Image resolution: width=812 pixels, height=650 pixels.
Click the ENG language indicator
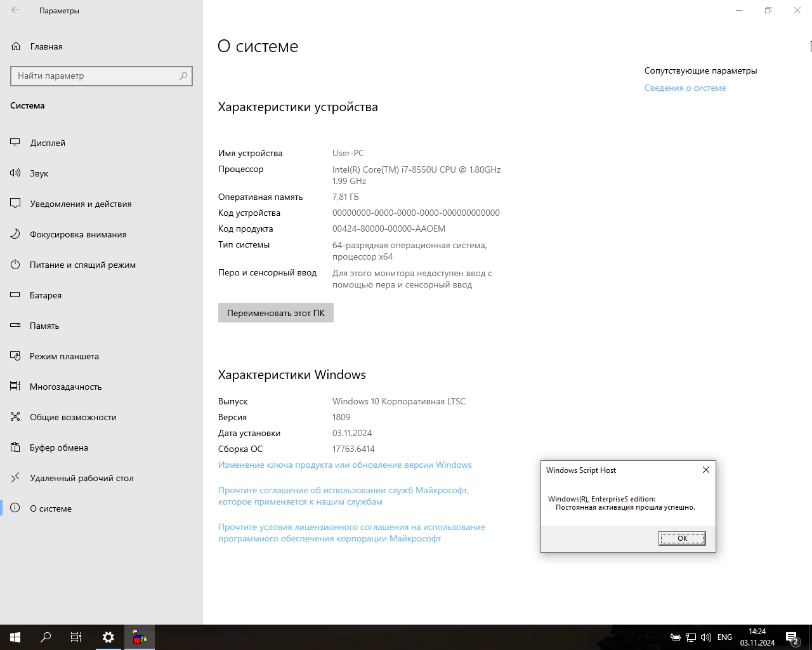click(724, 637)
